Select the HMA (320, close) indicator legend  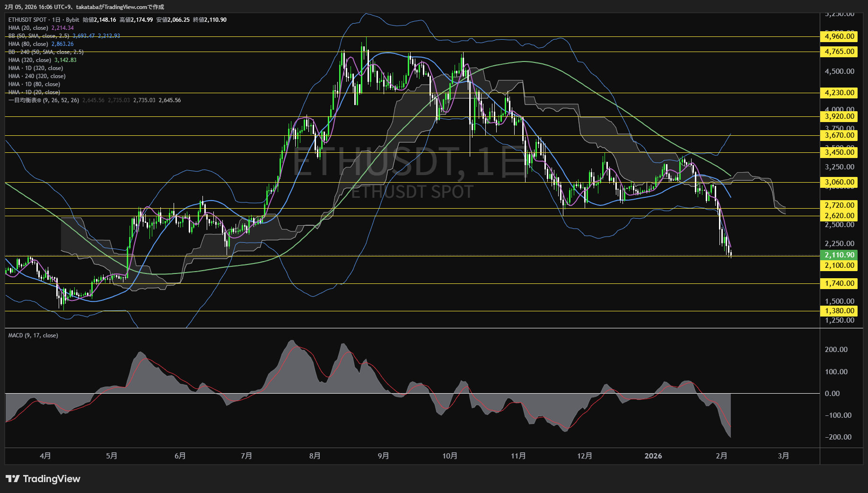30,60
